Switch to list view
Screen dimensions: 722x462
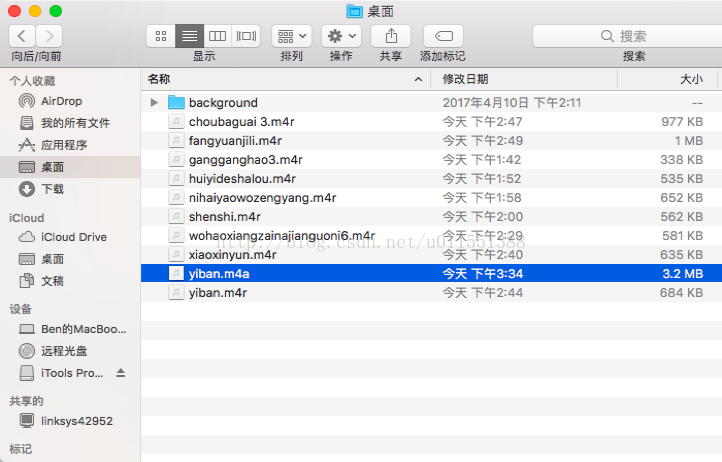[x=189, y=36]
